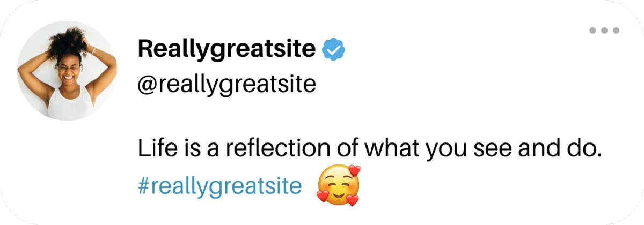Click "Life is a reflection" sentence

[x=368, y=148]
